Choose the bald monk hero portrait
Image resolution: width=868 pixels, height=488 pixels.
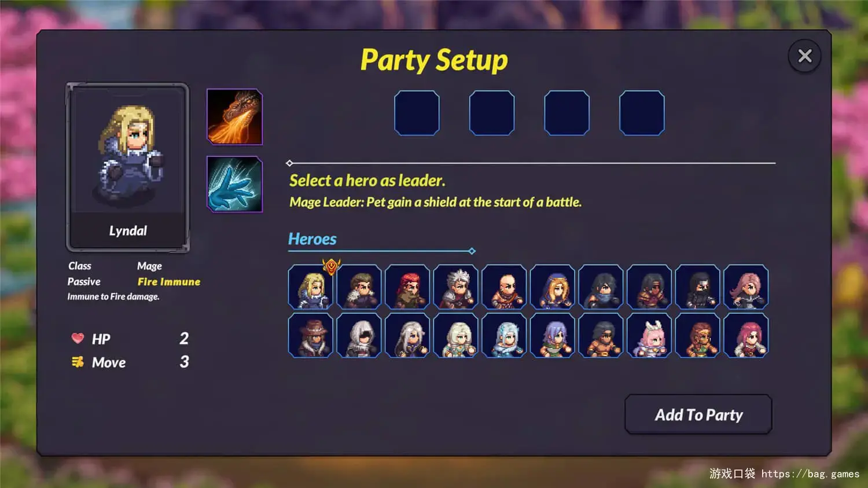coord(504,287)
